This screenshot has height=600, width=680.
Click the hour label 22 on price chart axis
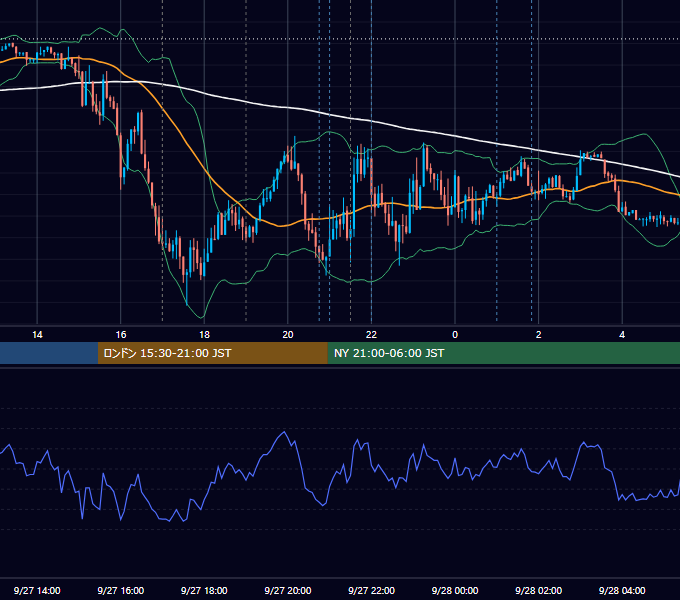371,335
